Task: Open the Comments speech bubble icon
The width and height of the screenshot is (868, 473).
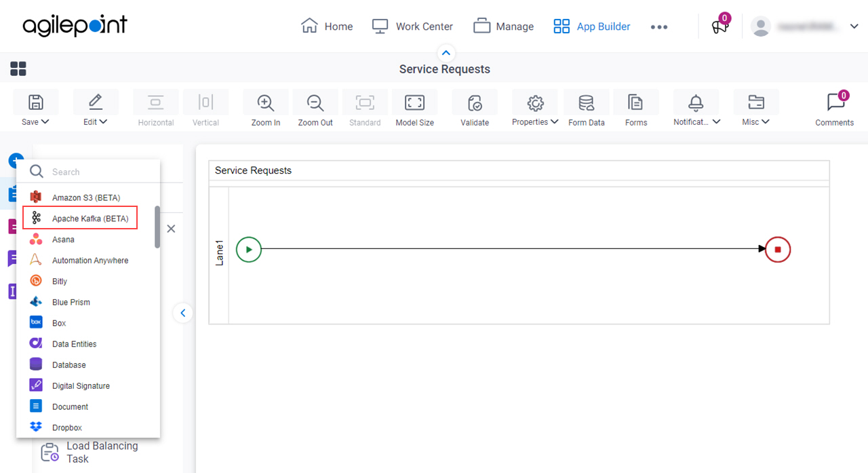Action: tap(835, 102)
